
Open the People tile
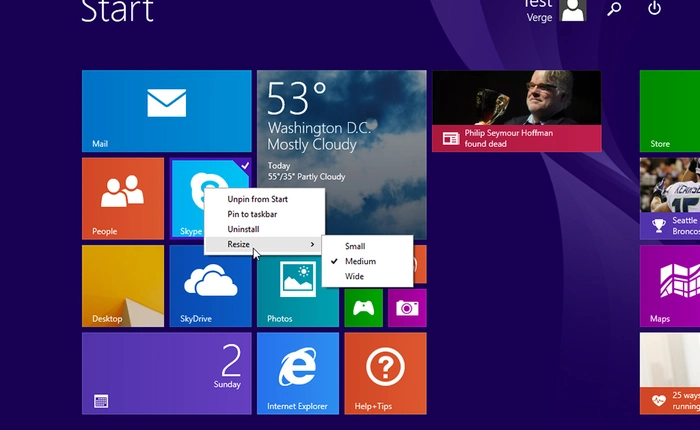tap(123, 198)
